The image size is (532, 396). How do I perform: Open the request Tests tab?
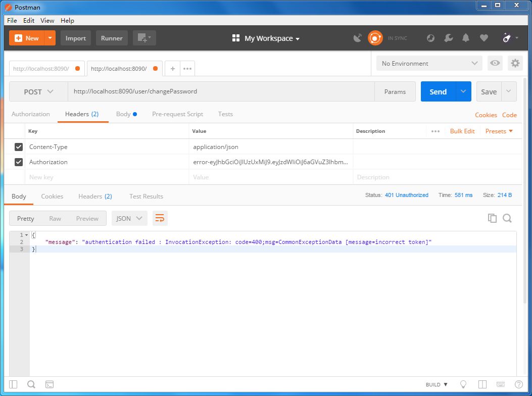pos(225,114)
